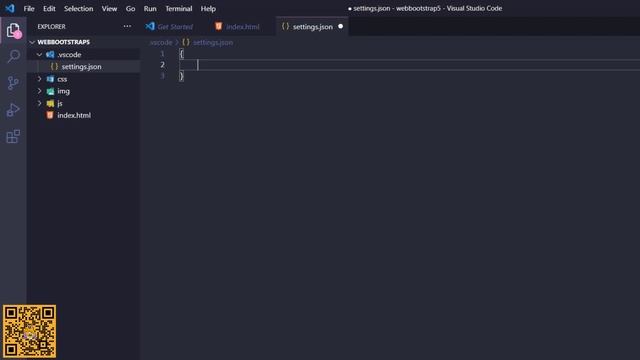
Task: Click the css folder icon
Action: pyautogui.click(x=50, y=79)
